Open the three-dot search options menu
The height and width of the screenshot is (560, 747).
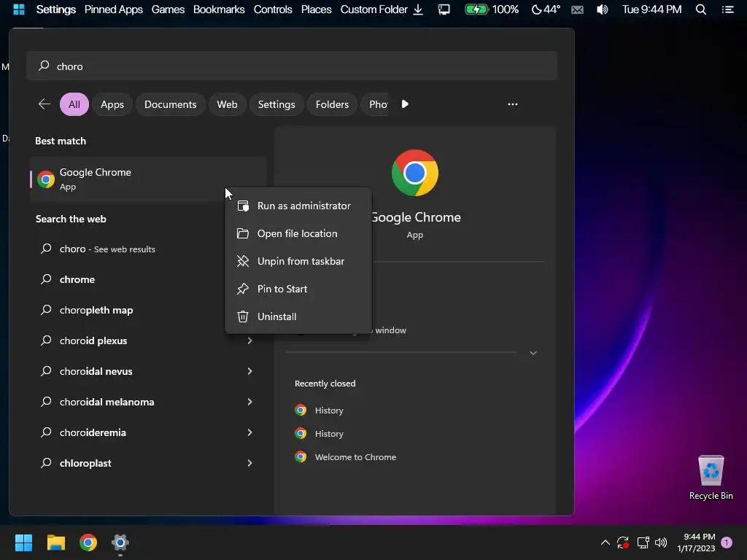pyautogui.click(x=513, y=104)
